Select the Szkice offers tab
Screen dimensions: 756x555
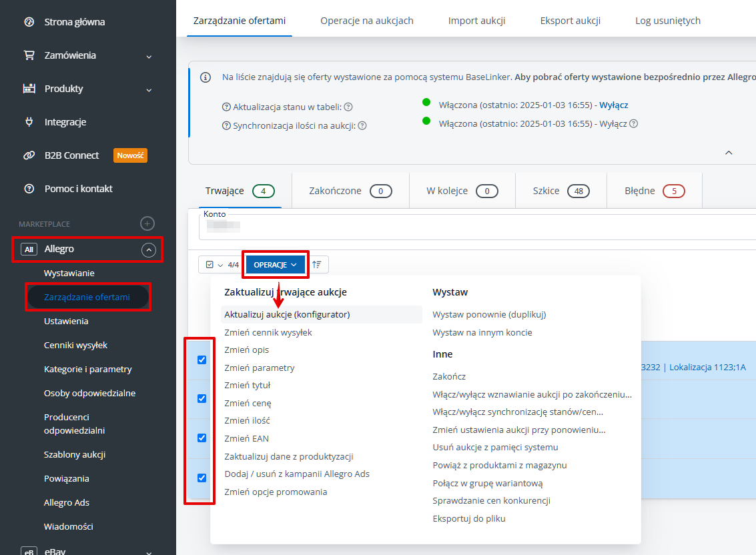tap(561, 191)
